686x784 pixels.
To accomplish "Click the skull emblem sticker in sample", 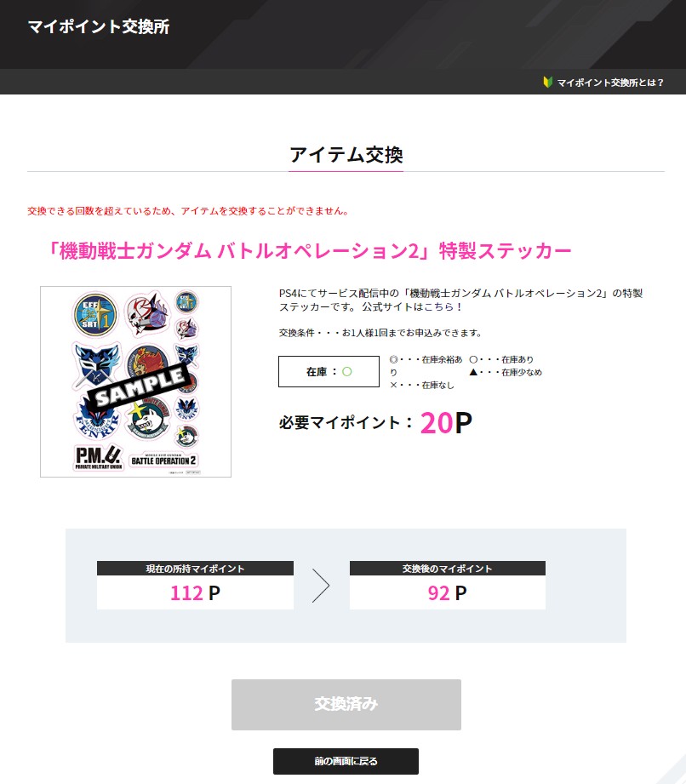I will pyautogui.click(x=147, y=313).
